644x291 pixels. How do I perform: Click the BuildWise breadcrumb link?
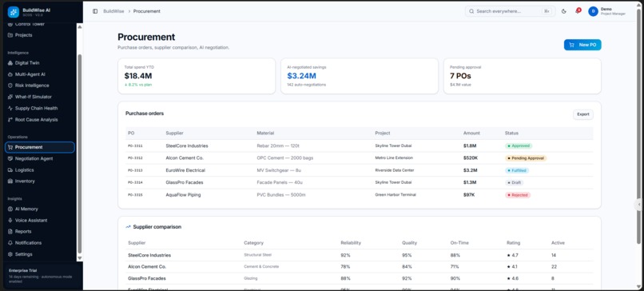tap(113, 11)
